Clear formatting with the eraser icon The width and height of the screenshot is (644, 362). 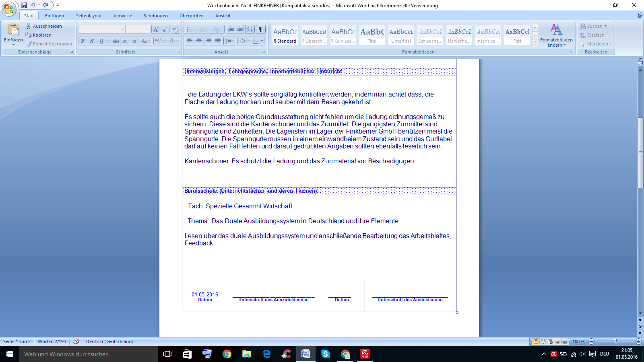[x=175, y=29]
